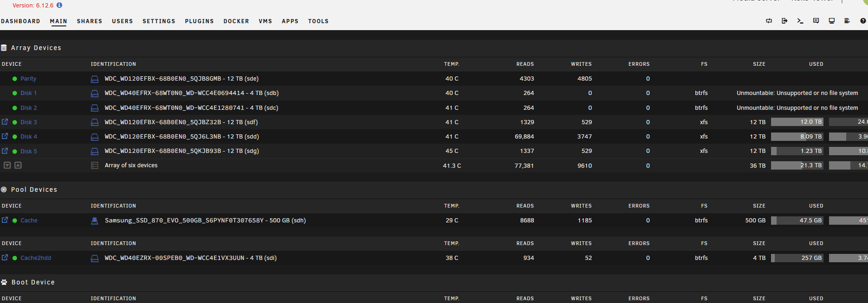Click the drive icon in the Cache2hdd row

95,259
